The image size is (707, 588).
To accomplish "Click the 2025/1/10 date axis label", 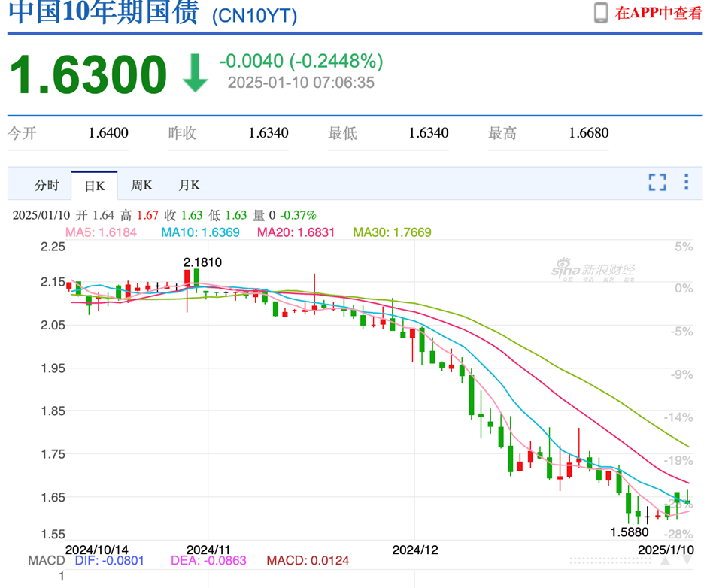I will pyautogui.click(x=666, y=550).
